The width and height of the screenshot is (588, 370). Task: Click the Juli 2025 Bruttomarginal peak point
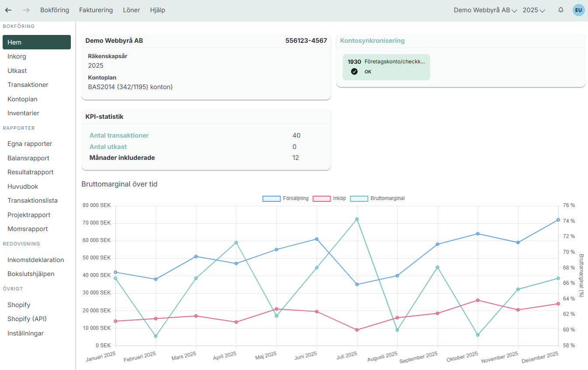pyautogui.click(x=357, y=219)
